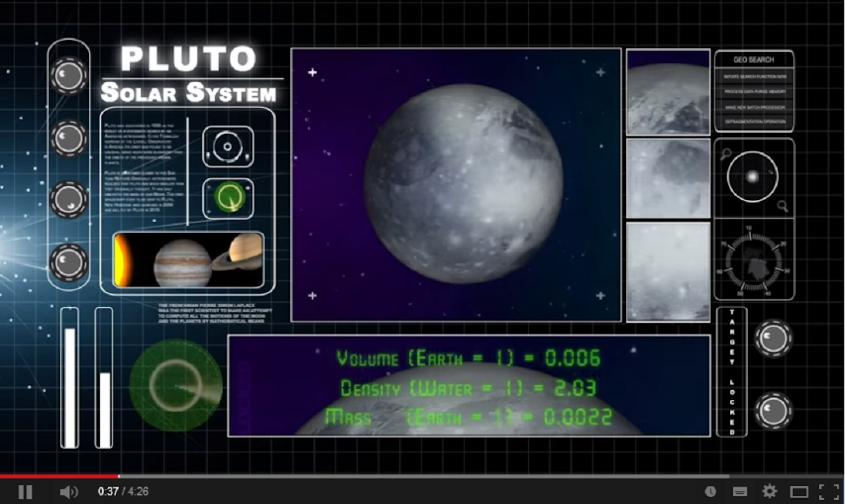Add video to Watch Later with clock icon

[710, 491]
